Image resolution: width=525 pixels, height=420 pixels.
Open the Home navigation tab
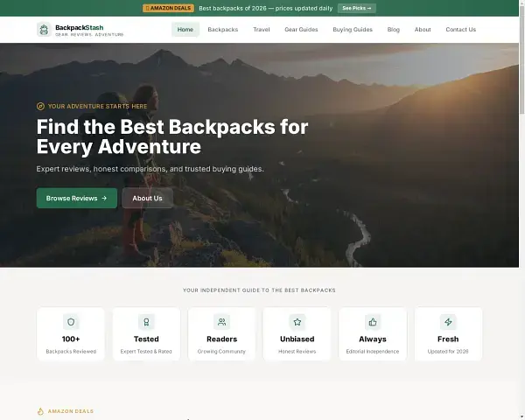click(x=185, y=30)
